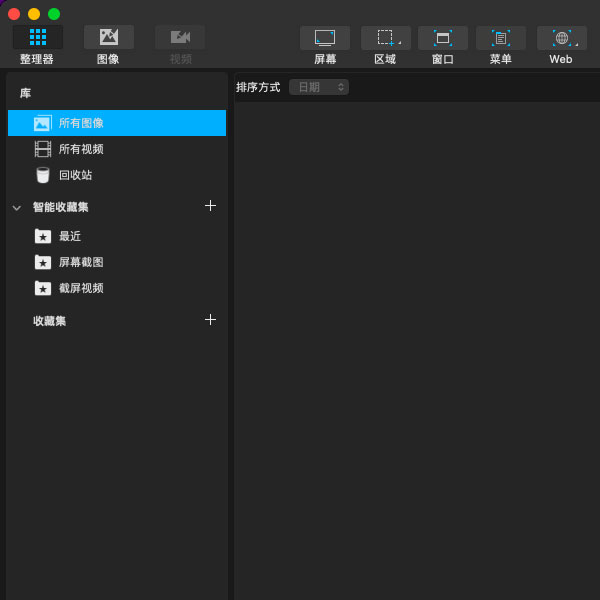Add a new 智能收藏集 smart collection

210,206
